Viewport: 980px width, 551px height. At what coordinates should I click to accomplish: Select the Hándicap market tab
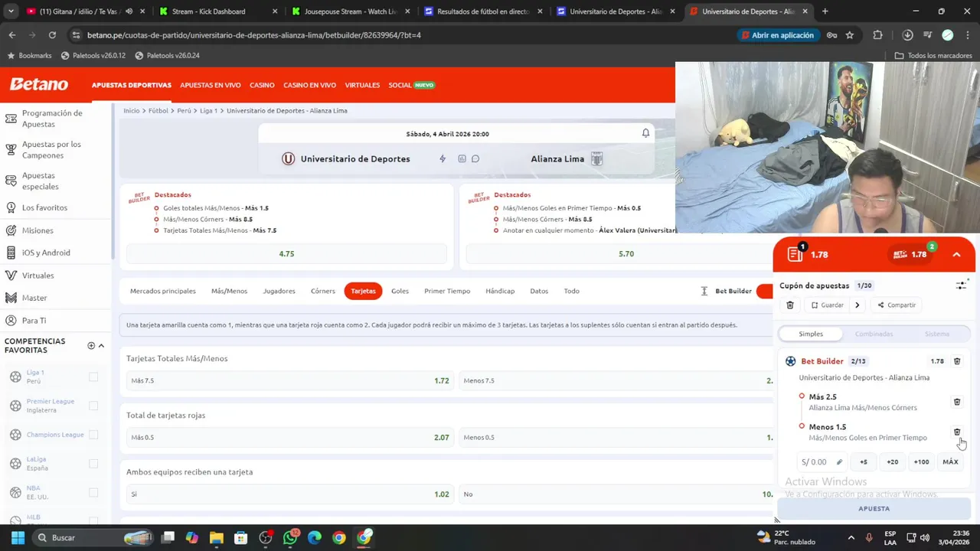(x=500, y=291)
